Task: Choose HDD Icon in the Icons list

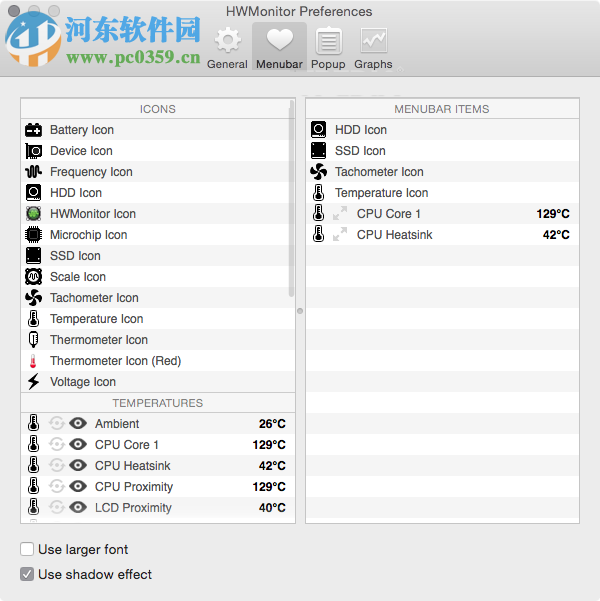Action: coord(158,193)
